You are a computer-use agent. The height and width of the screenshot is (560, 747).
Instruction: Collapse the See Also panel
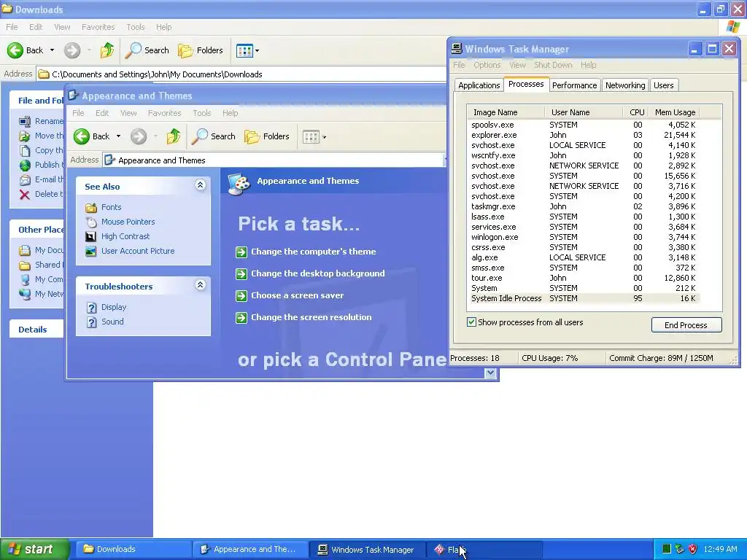pyautogui.click(x=201, y=185)
